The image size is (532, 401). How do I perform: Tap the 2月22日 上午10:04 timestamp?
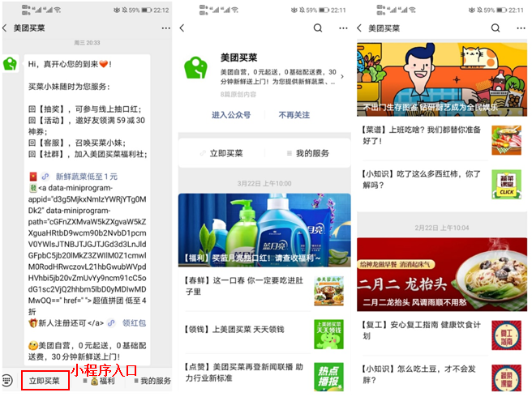pos(442,228)
